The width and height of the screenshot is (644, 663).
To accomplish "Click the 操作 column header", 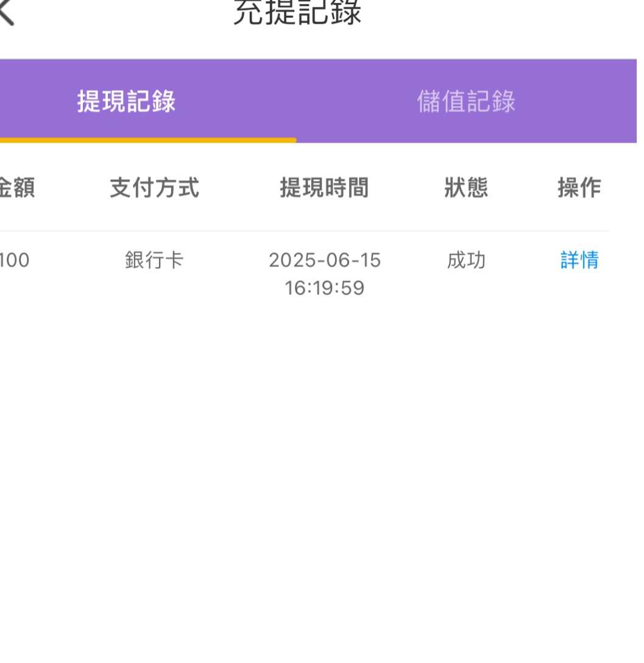I will 579,188.
